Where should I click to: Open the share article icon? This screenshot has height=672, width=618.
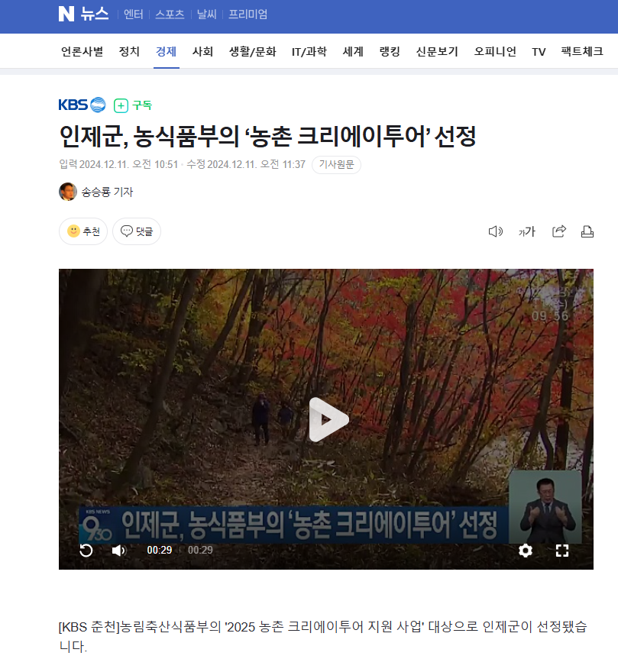[x=559, y=231]
